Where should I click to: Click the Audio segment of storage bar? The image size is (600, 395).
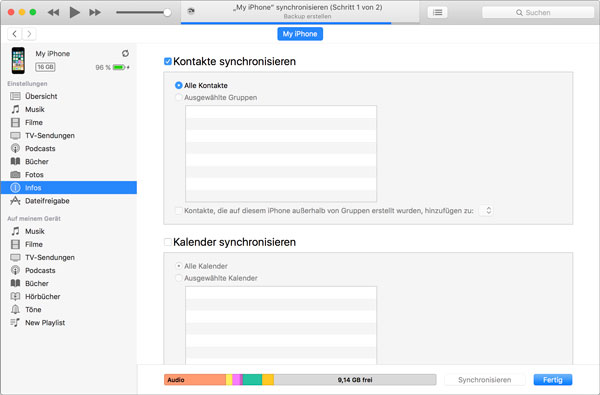(x=195, y=380)
